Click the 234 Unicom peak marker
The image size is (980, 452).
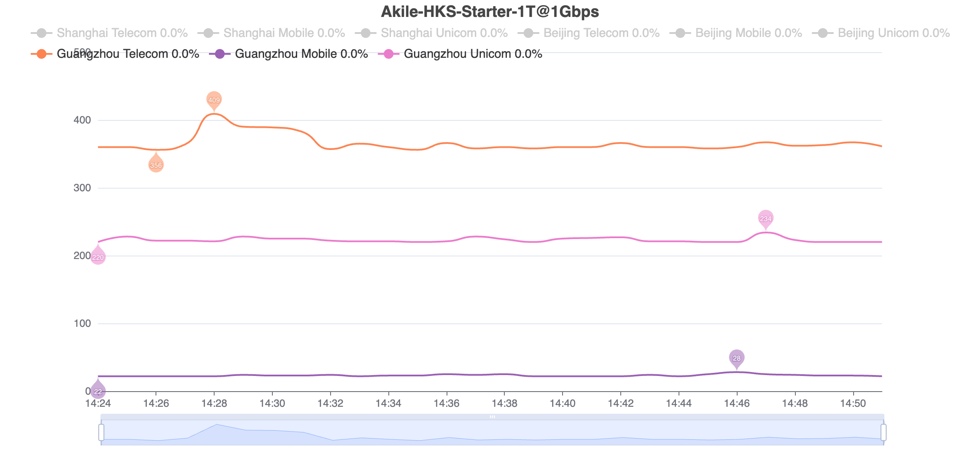tap(765, 219)
